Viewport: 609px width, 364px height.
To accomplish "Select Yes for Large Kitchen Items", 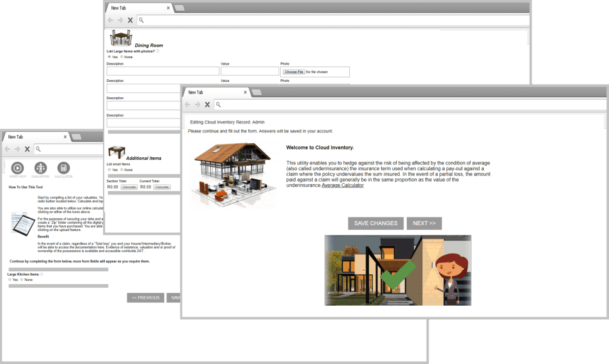I will tap(10, 280).
